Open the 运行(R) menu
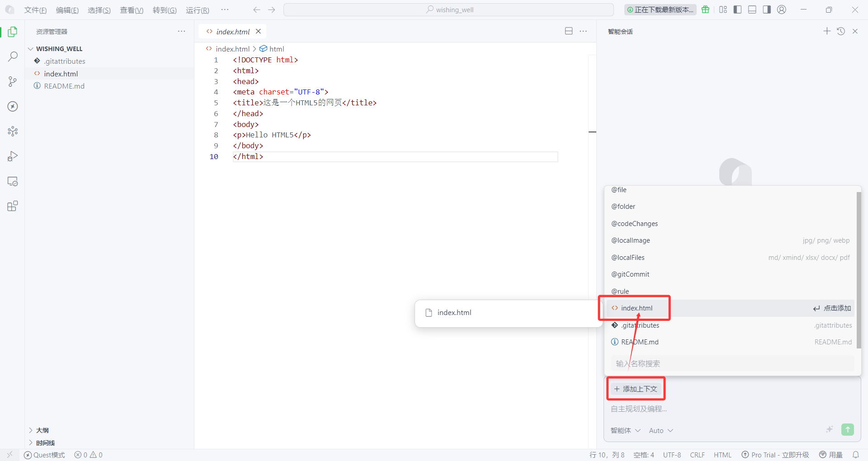 pyautogui.click(x=198, y=10)
